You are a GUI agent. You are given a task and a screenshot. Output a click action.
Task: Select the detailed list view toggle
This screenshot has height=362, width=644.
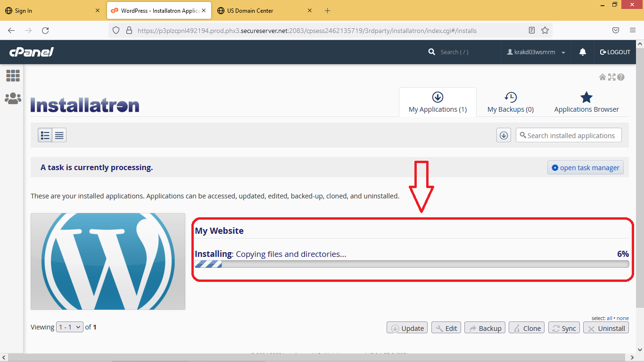pos(45,135)
